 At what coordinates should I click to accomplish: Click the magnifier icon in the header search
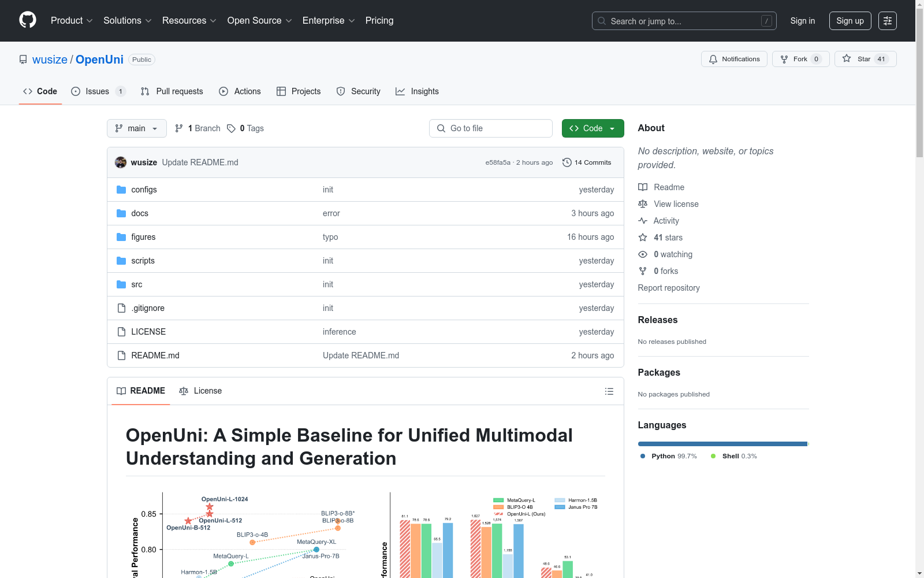pos(602,21)
